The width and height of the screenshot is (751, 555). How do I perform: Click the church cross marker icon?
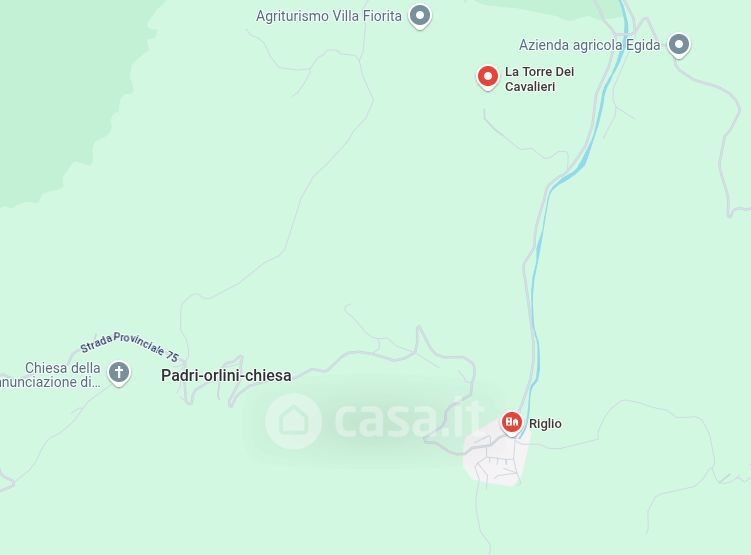119,373
